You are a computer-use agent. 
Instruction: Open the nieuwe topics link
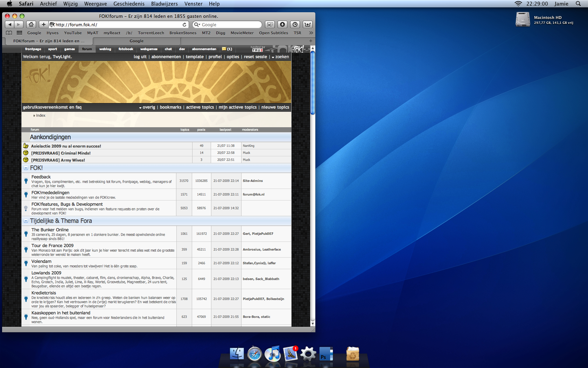point(275,107)
